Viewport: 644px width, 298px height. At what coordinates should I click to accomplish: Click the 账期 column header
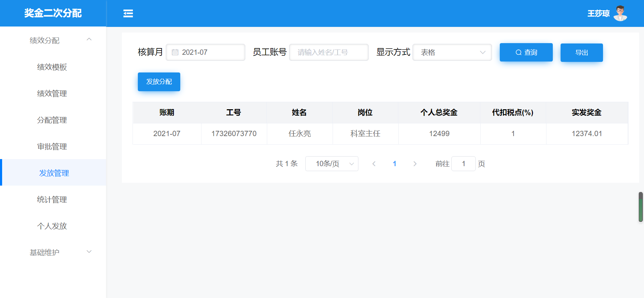[x=167, y=112]
